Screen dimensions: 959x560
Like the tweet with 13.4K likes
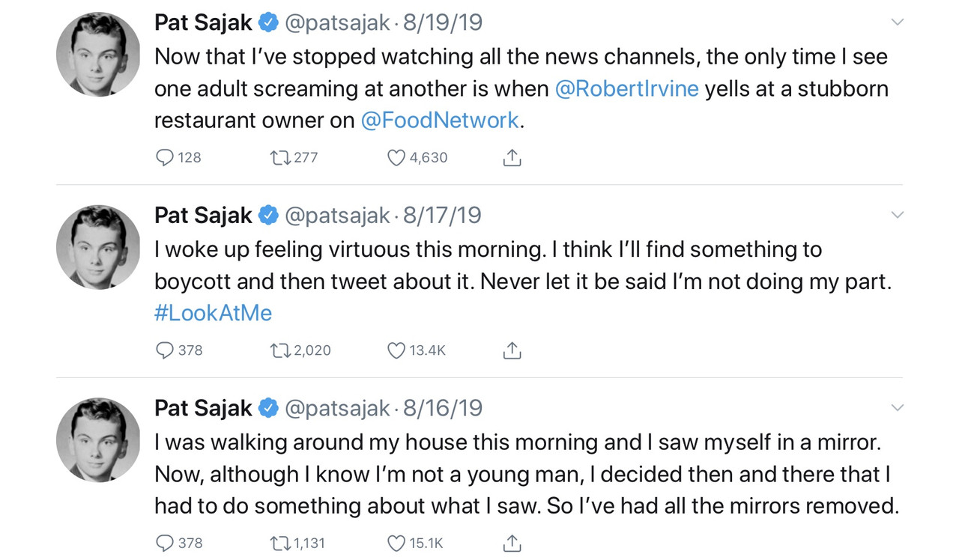click(x=396, y=350)
